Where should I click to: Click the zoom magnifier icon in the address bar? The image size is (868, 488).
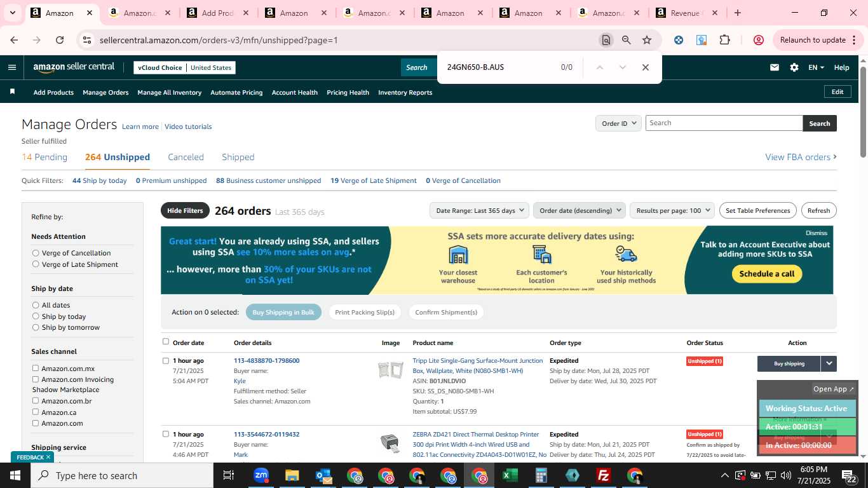[627, 40]
